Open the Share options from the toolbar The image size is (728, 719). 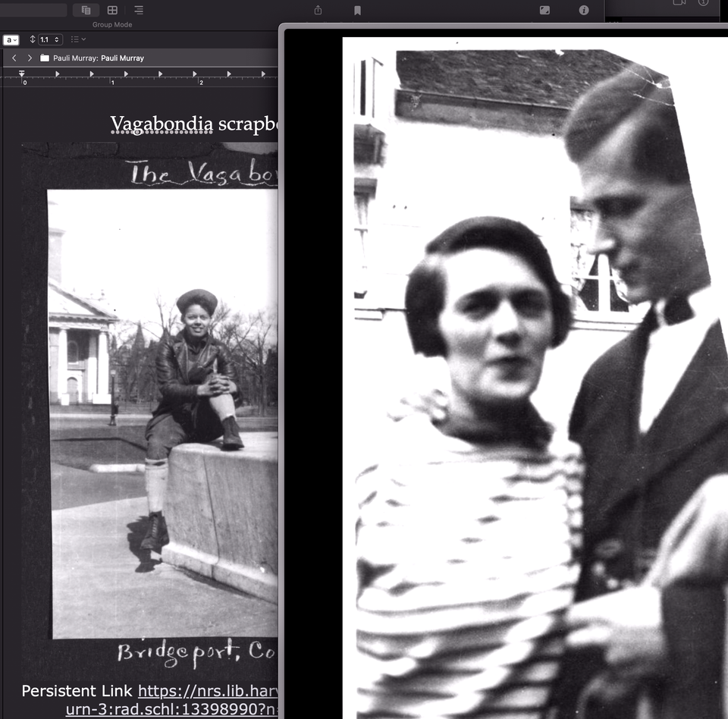point(318,11)
